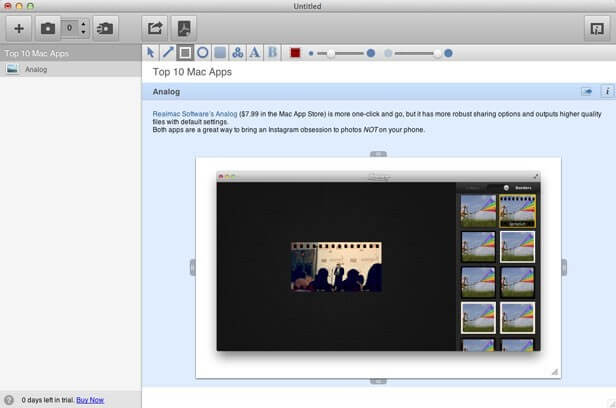The image size is (616, 408).
Task: Click the top edge handle of the step image
Action: (x=378, y=154)
